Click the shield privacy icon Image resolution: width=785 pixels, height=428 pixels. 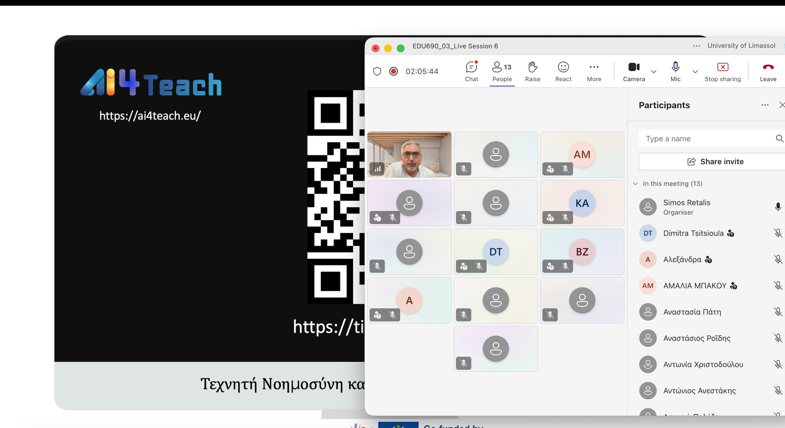tap(377, 72)
